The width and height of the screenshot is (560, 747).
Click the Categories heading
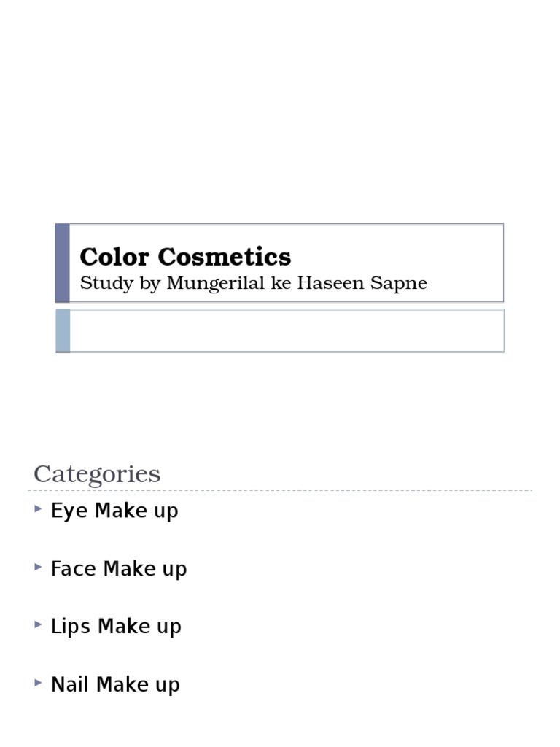coord(97,474)
